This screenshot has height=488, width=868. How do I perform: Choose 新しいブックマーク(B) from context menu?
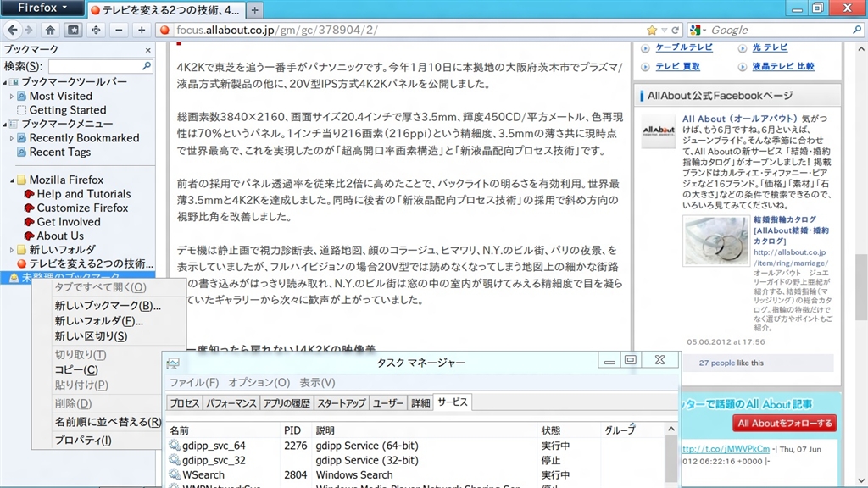click(108, 306)
